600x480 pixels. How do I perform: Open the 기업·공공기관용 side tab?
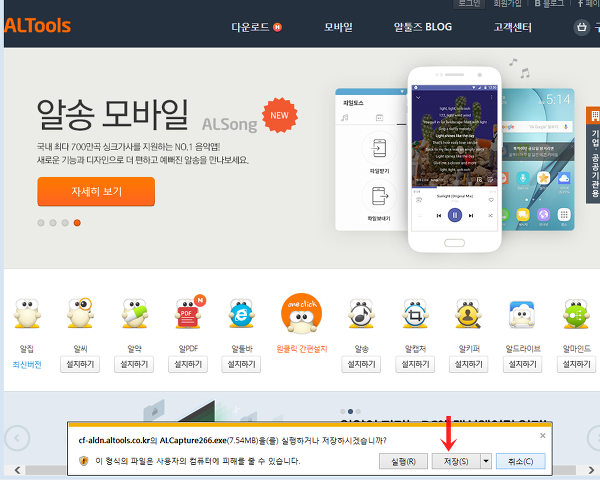(x=593, y=155)
